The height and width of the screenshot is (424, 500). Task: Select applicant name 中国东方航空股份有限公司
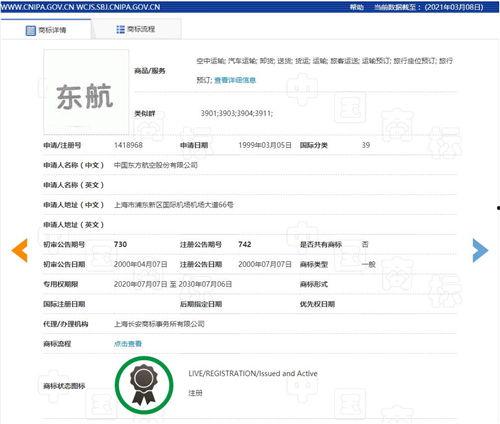pyautogui.click(x=156, y=165)
